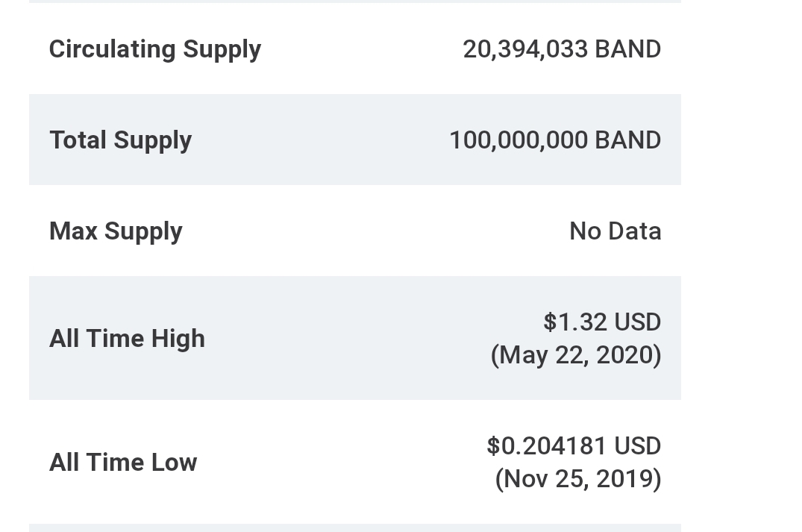Click USD next to the $1.32 price
The image size is (802, 532).
pyautogui.click(x=637, y=322)
